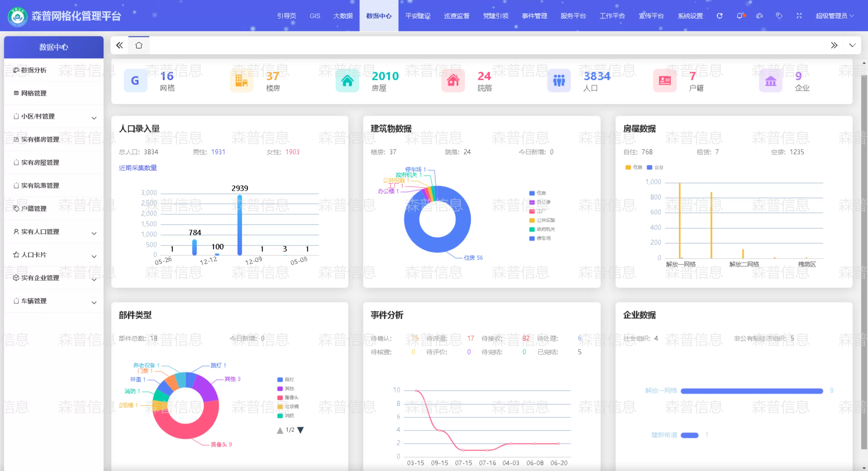Toggle fullscreen with the expand icon
Image resolution: width=868 pixels, height=471 pixels.
pyautogui.click(x=799, y=16)
